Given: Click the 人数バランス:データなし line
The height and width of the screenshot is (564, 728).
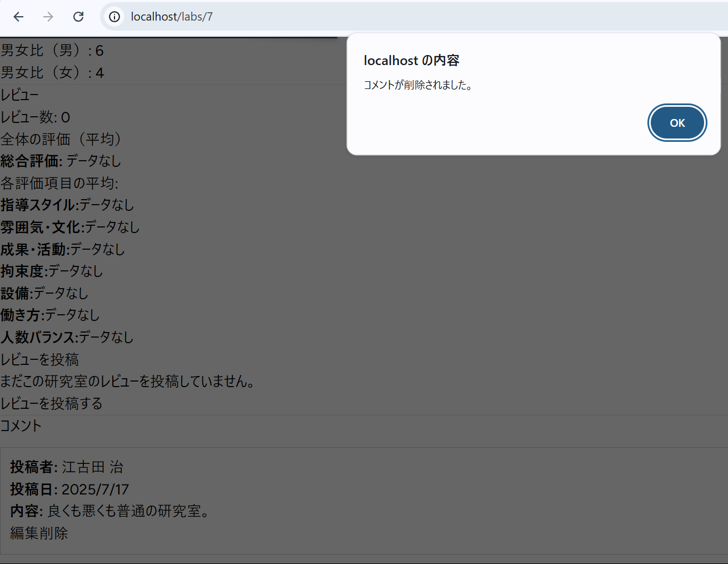Looking at the screenshot, I should click(x=67, y=337).
